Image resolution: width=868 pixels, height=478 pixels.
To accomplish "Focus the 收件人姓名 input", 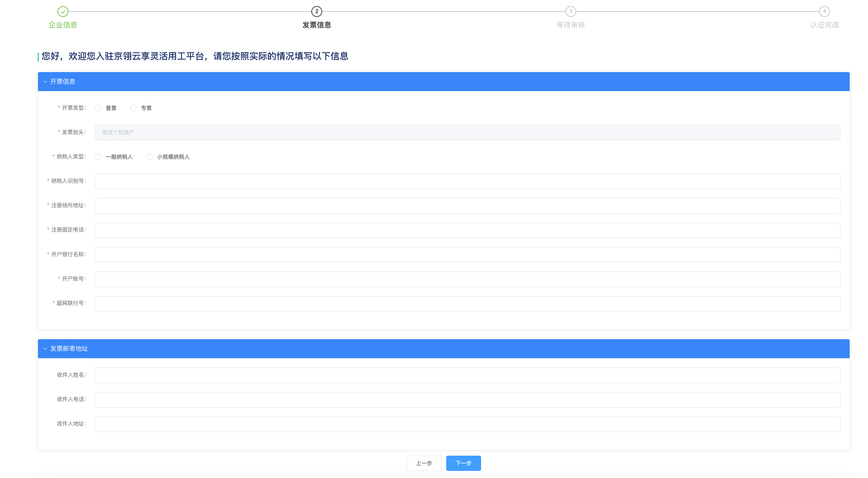I will click(x=467, y=375).
